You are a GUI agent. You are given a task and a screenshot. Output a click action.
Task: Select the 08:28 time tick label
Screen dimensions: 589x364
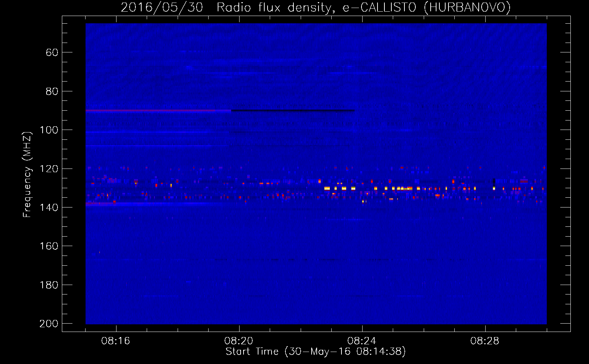[485, 341]
